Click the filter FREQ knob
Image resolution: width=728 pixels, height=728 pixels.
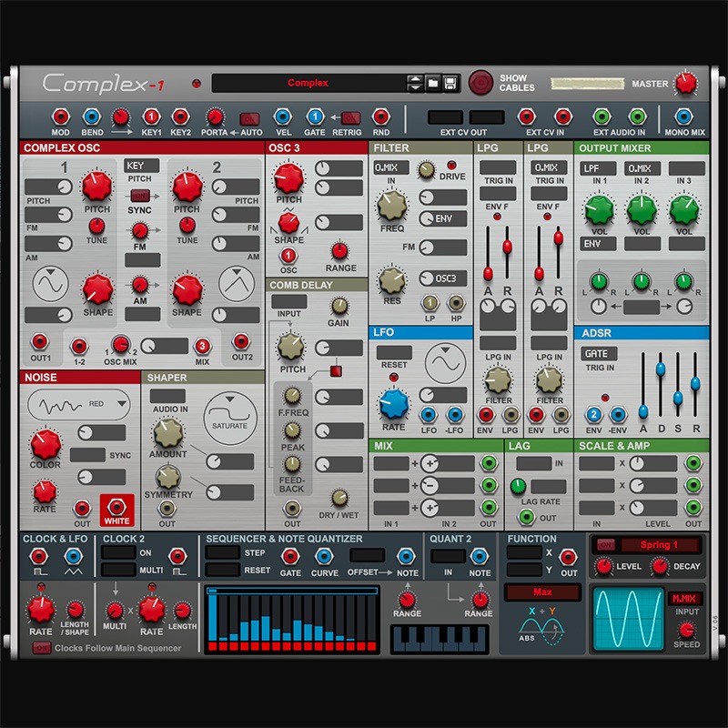[392, 206]
